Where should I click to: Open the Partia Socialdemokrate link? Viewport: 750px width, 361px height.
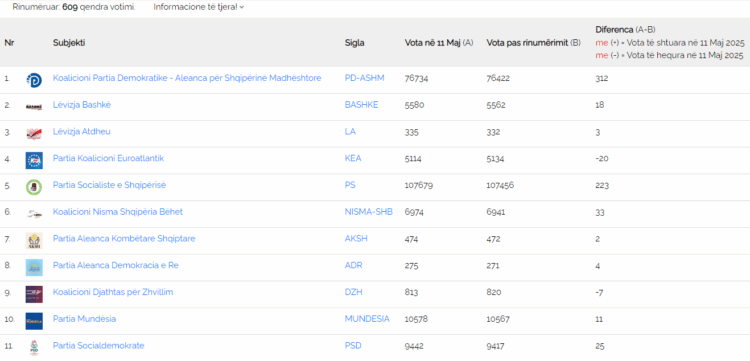tap(99, 346)
